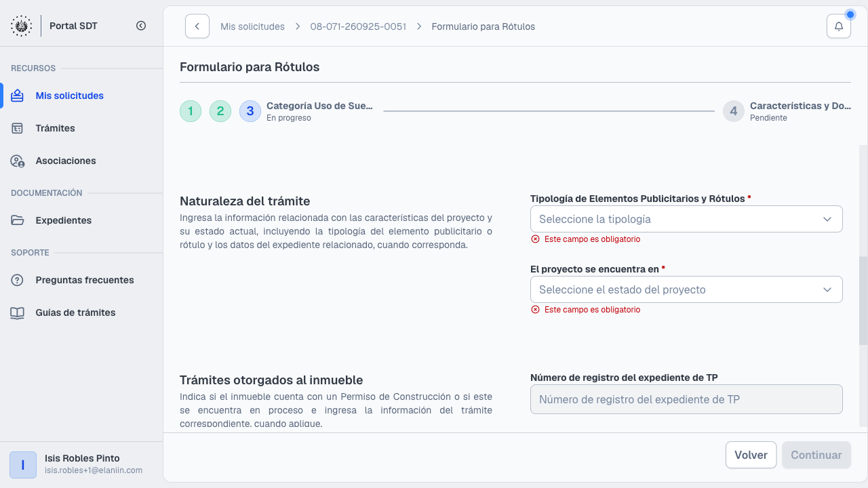
Task: Click the chevron arrow of the tipología dropdown
Action: pos(827,219)
